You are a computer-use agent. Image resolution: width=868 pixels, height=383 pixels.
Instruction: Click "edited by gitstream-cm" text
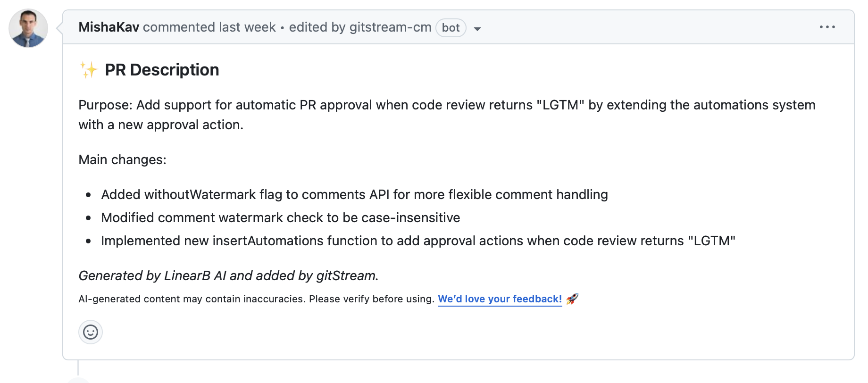(x=360, y=27)
